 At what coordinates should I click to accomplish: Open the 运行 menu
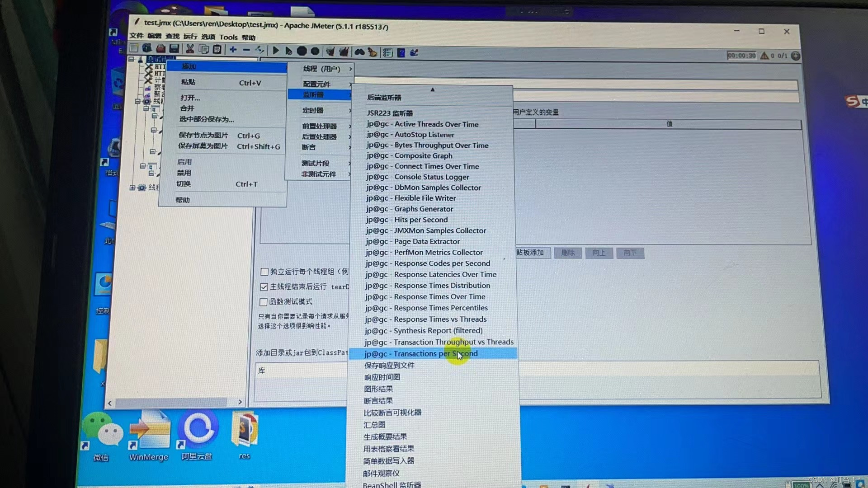coord(190,36)
